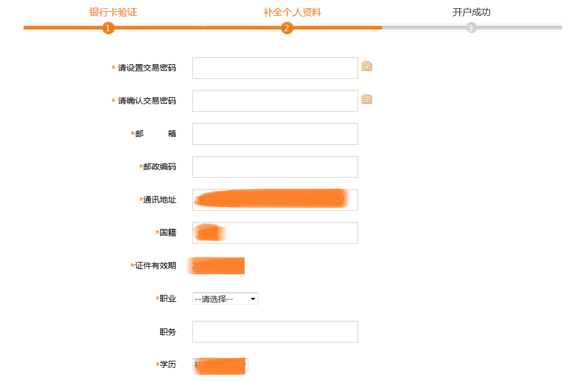Open soft keyboard for 请确认交易密码 field

coord(366,99)
